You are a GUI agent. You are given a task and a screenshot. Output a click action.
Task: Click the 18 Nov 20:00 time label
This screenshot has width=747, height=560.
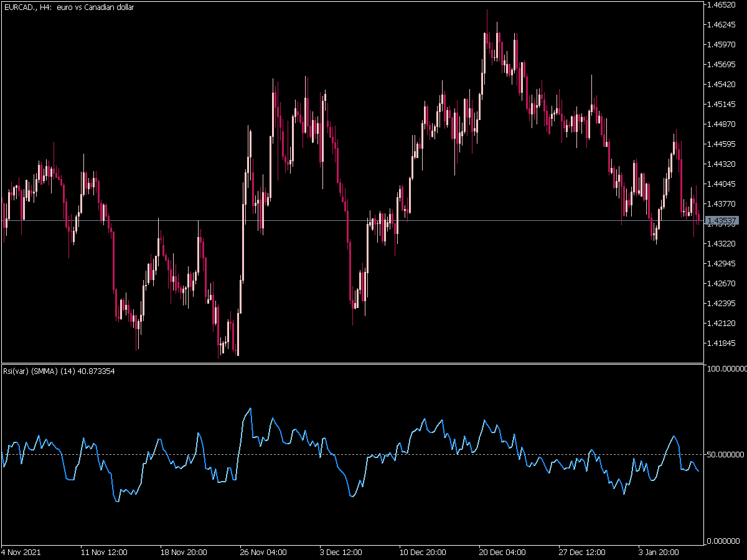[x=184, y=552]
